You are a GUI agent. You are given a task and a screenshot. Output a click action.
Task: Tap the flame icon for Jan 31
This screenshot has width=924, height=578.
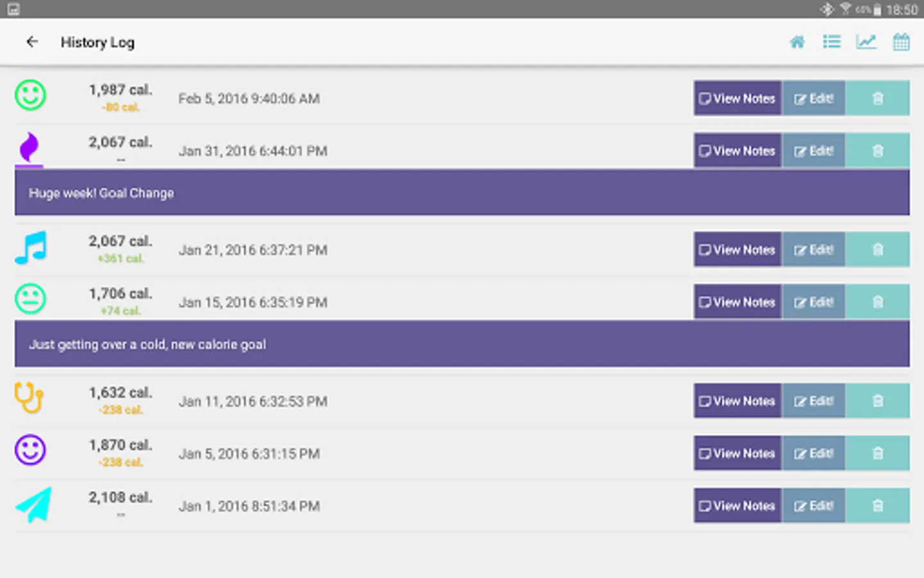click(x=29, y=148)
